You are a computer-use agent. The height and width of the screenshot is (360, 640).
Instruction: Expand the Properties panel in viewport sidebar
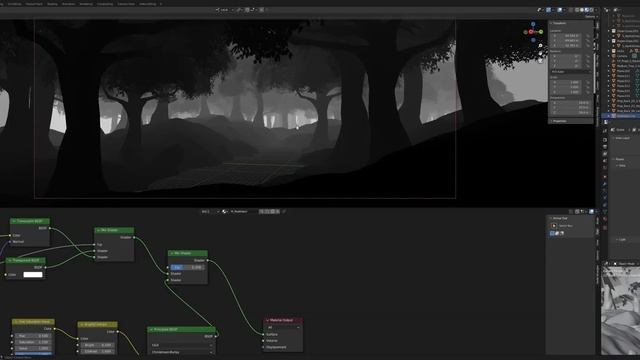551,121
